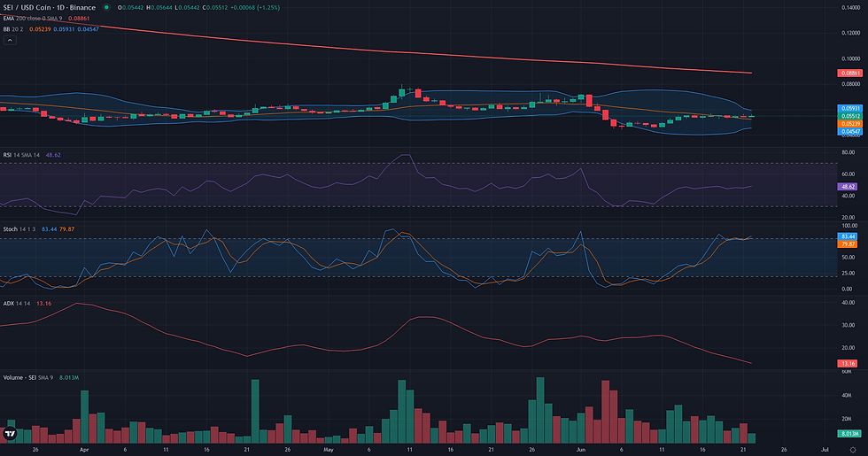Click the open value O0.05442
Screen dimensions: 868x456
click(x=130, y=8)
